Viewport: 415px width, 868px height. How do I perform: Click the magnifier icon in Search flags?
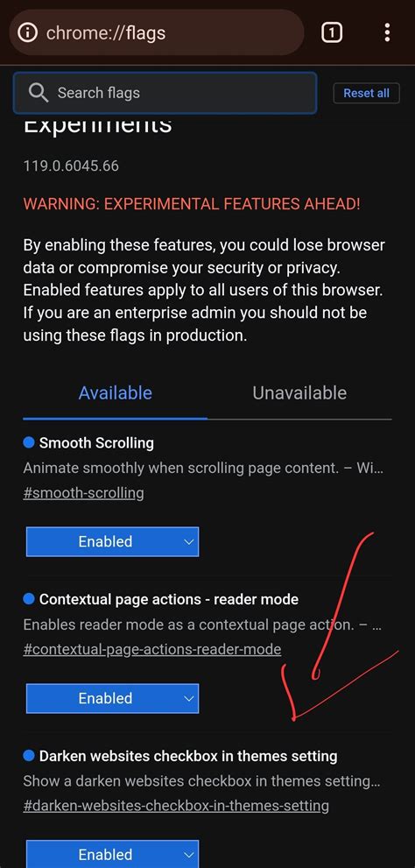click(39, 93)
